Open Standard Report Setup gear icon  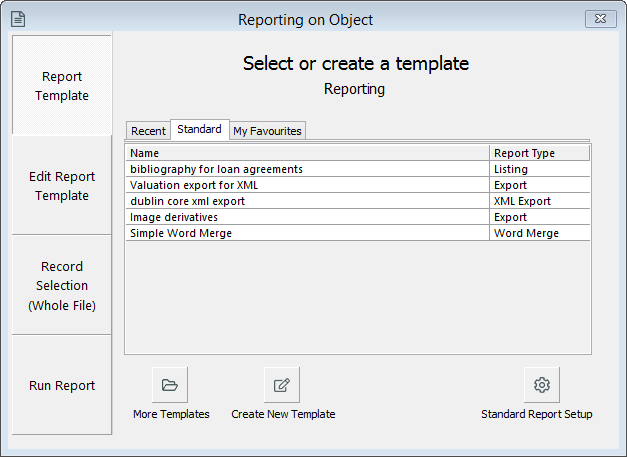[542, 385]
